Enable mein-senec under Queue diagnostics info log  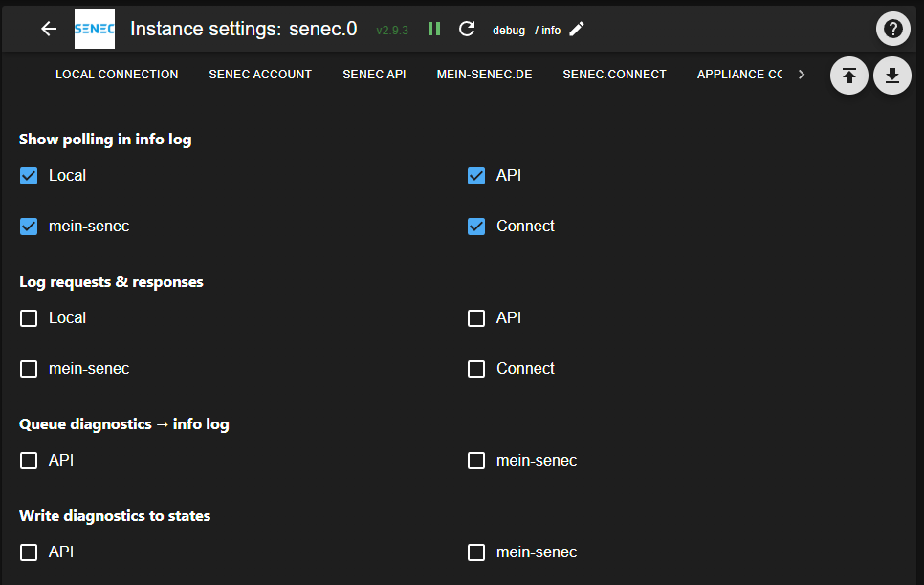pyautogui.click(x=476, y=461)
